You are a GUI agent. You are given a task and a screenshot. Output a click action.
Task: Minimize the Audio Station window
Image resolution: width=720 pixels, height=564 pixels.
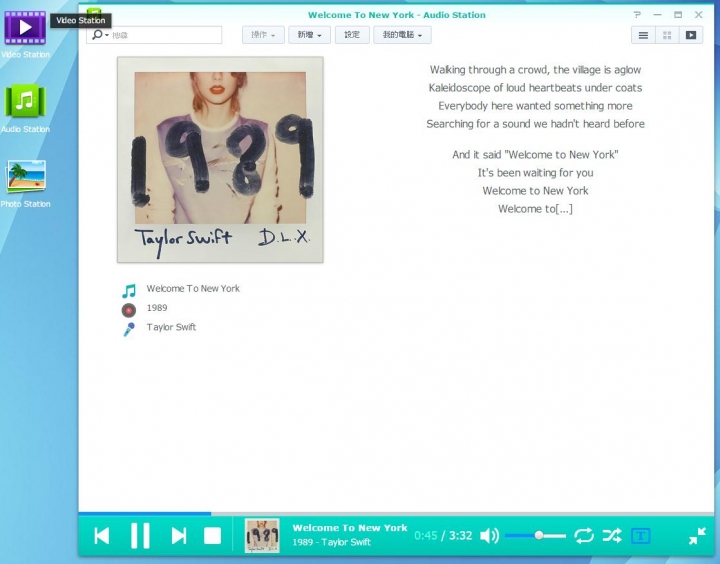pyautogui.click(x=658, y=15)
